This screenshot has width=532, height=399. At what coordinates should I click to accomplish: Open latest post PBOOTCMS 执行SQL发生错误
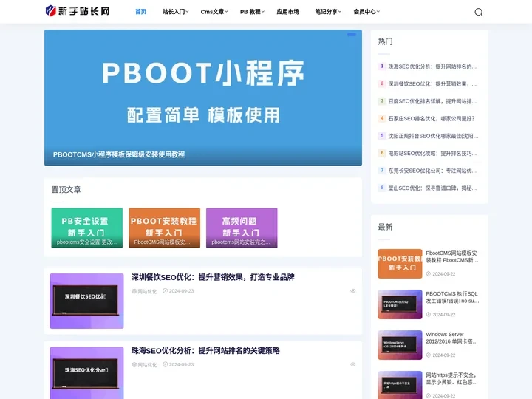tap(452, 297)
